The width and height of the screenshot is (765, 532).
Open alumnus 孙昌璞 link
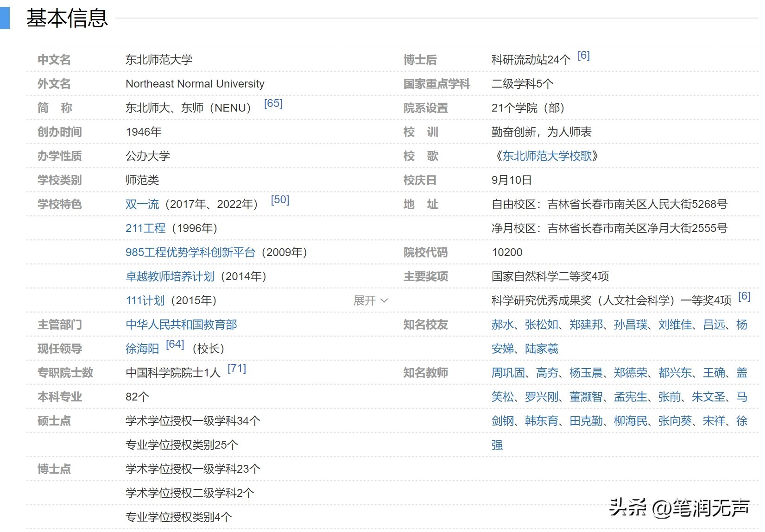tap(631, 325)
